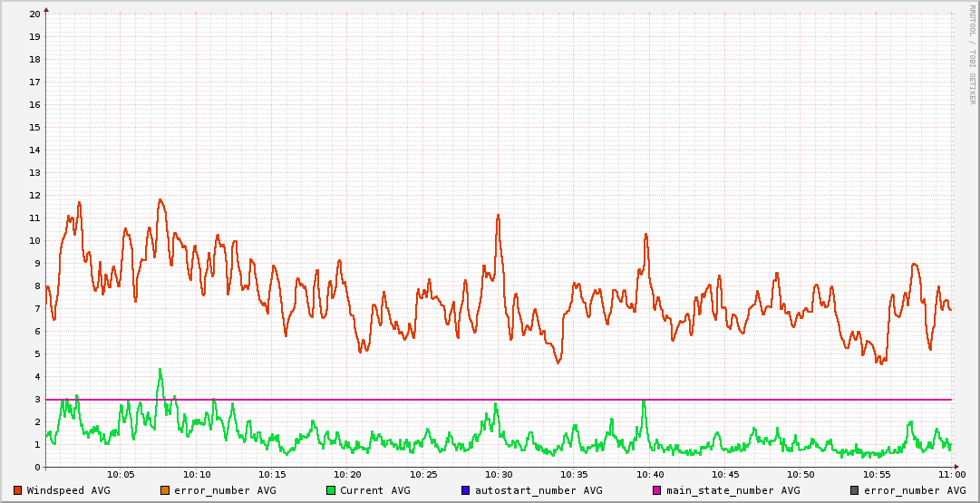Select the Windspeed AVG legend label
This screenshot has width=980, height=503.
click(68, 490)
